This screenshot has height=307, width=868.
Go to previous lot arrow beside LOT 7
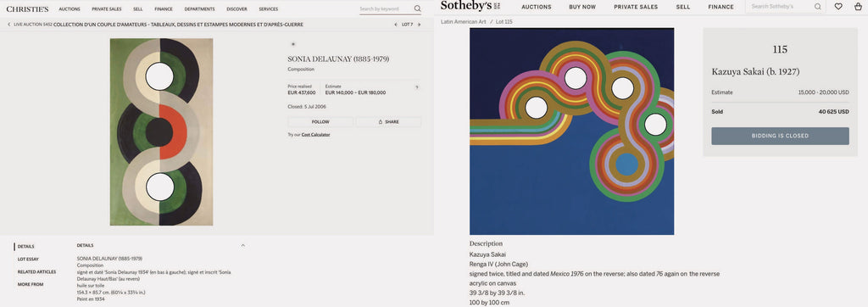[396, 25]
